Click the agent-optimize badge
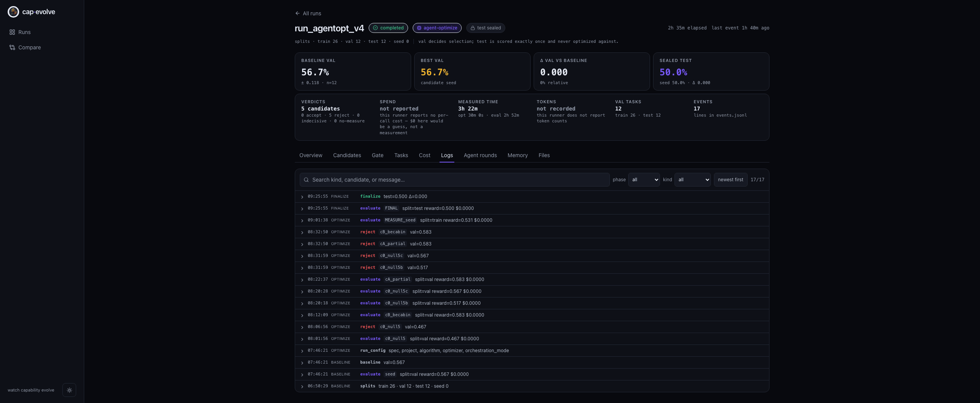This screenshot has width=980, height=403. point(437,28)
